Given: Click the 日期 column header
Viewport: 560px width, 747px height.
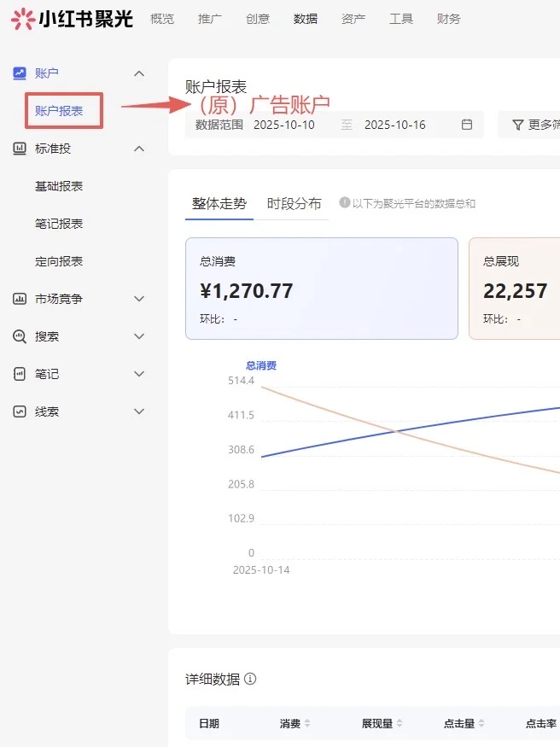Looking at the screenshot, I should pyautogui.click(x=209, y=724).
